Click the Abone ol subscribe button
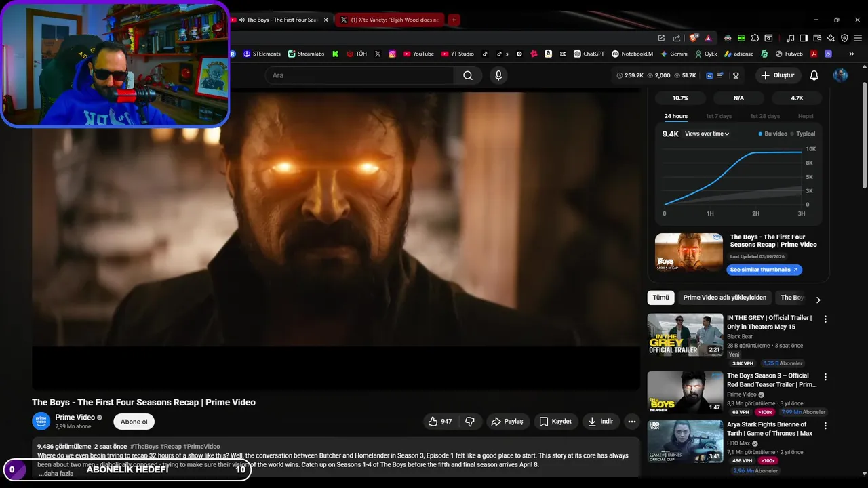This screenshot has height=488, width=868. pos(134,422)
